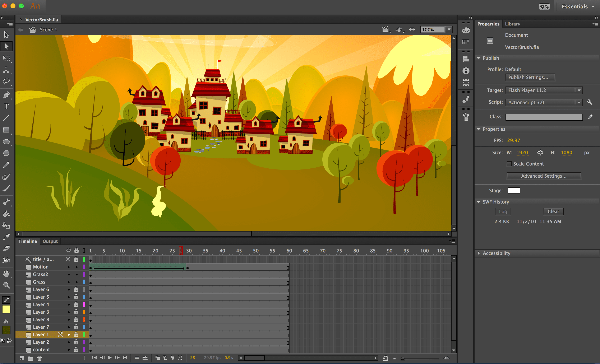The image size is (600, 364).
Task: Select the Free Transform tool
Action: point(6,58)
